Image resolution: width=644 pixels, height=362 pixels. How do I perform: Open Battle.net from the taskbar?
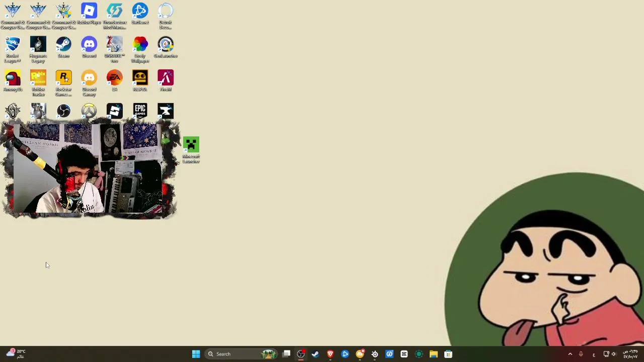[345, 354]
